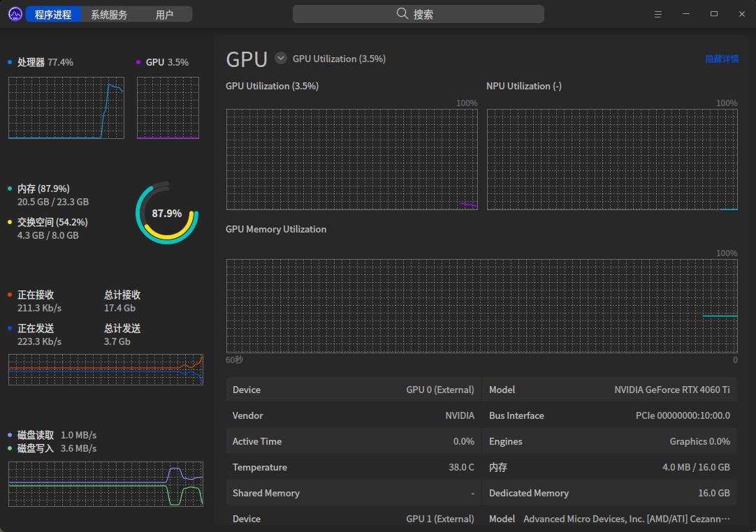Click the 3.7 Gb total sent value

(117, 341)
